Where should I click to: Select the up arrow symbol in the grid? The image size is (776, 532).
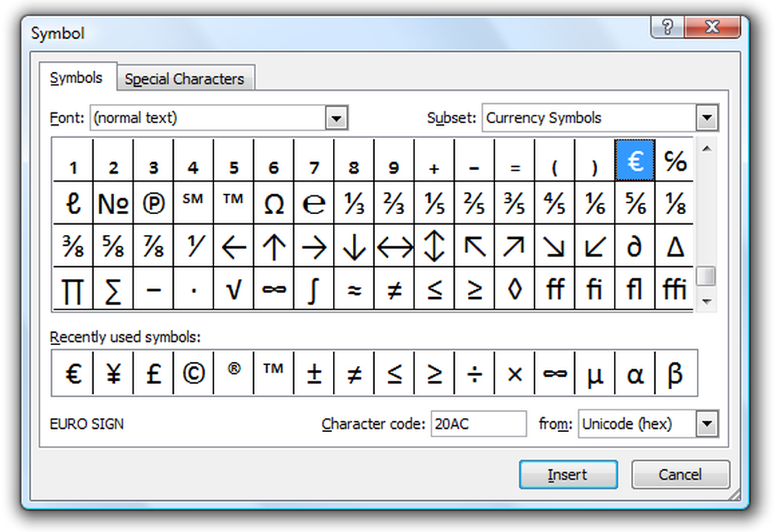click(274, 246)
